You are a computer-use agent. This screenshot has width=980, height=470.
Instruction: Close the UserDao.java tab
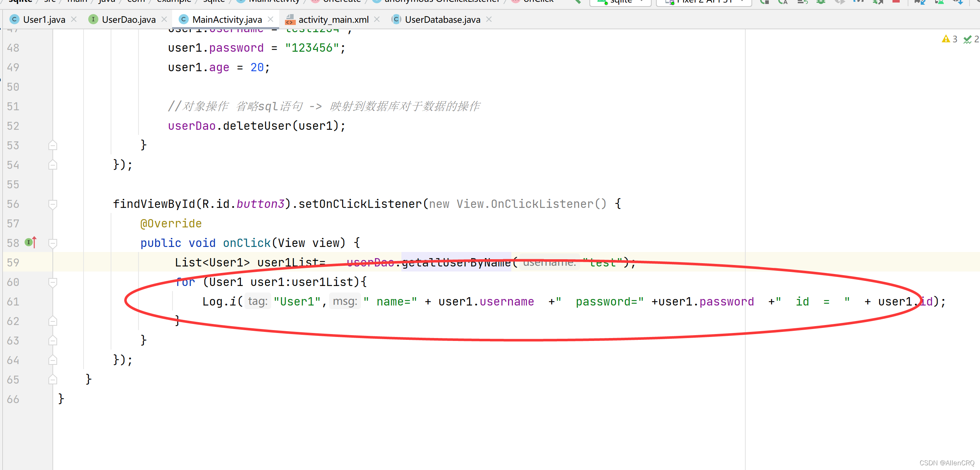click(x=164, y=19)
